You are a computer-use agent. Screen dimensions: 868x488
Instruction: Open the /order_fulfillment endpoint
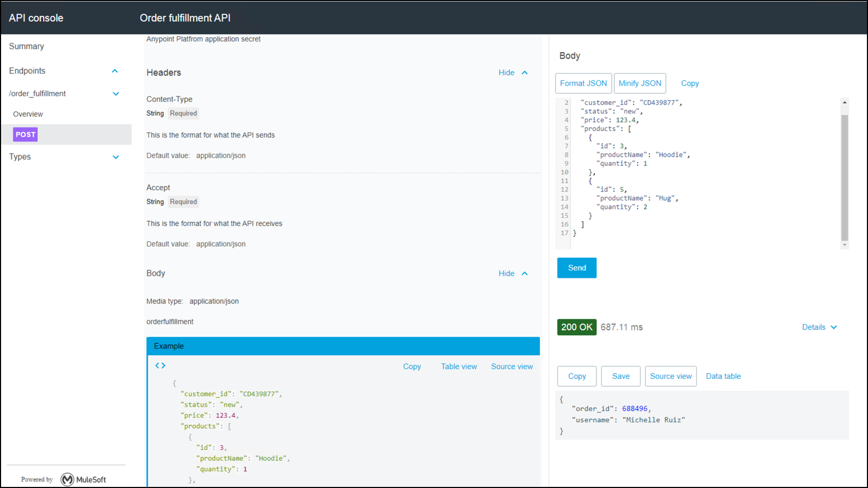pos(37,94)
